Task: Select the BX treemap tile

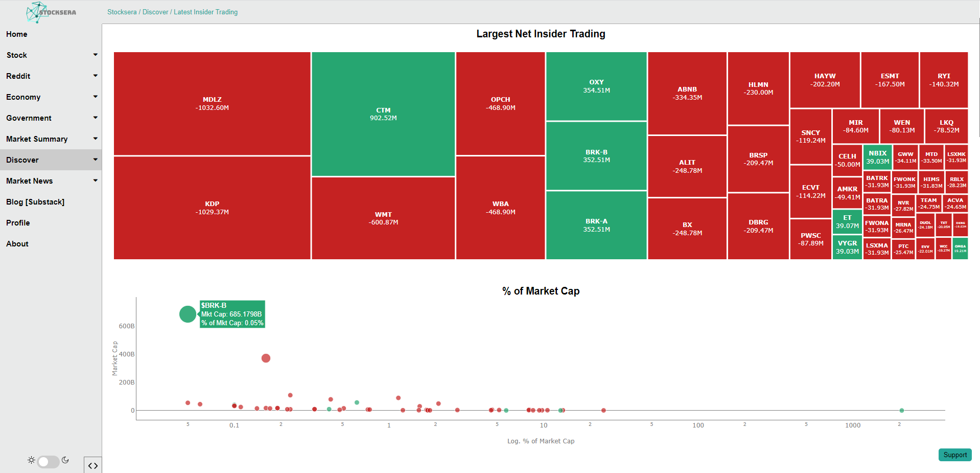Action: tap(687, 229)
